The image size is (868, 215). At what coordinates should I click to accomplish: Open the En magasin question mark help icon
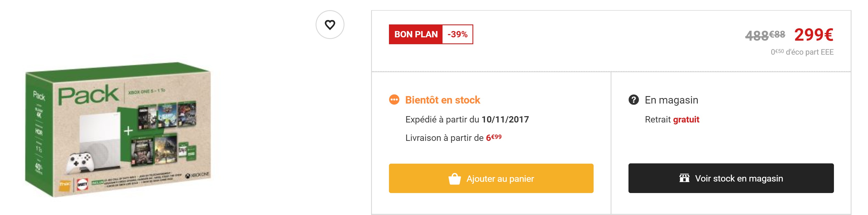click(x=633, y=100)
